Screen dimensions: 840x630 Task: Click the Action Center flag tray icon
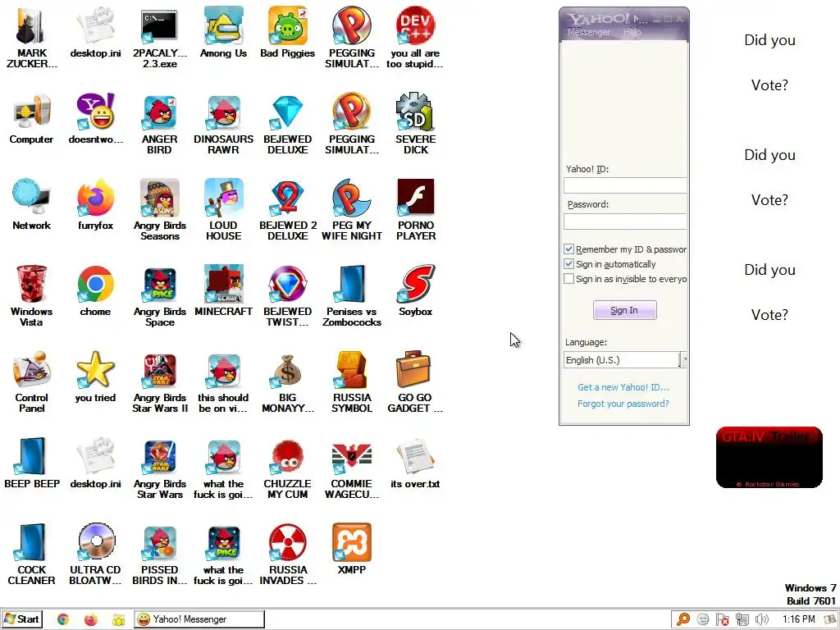point(722,620)
